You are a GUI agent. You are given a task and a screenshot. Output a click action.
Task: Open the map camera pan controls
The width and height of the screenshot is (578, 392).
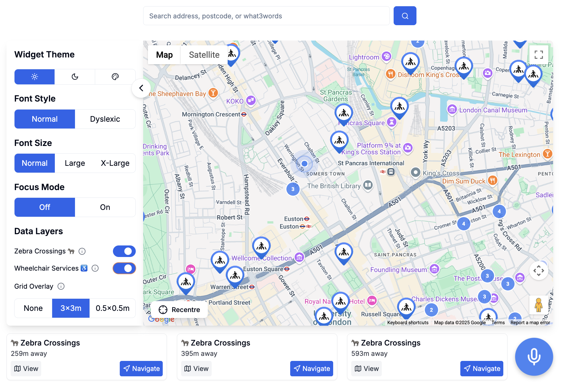point(539,271)
